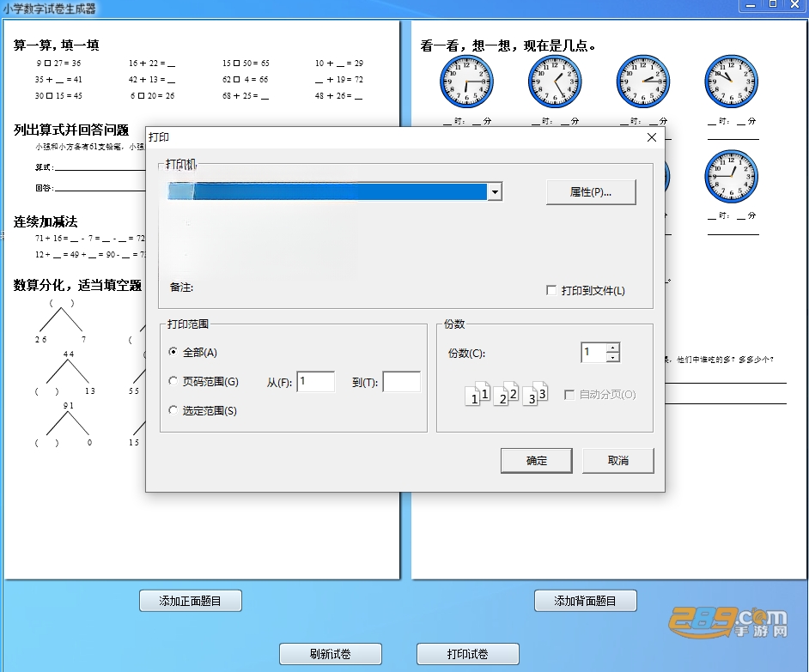Cancel the dialog with 取消
809x672 pixels.
[618, 461]
